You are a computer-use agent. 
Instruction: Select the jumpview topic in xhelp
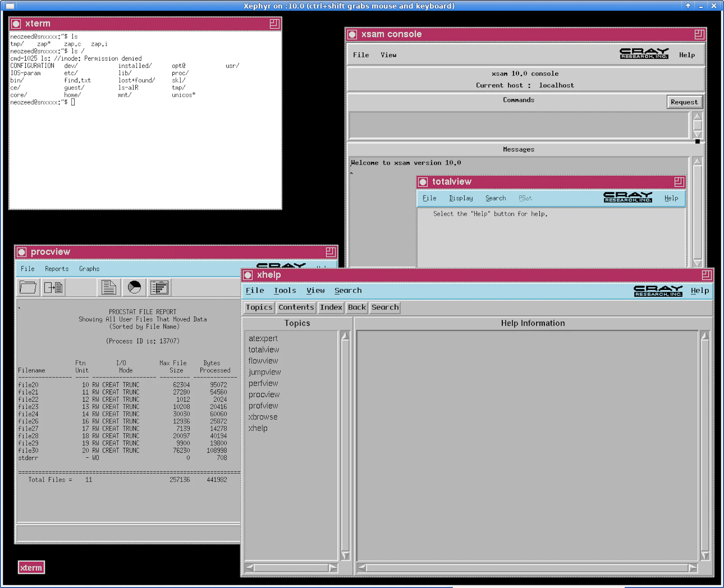click(x=264, y=372)
